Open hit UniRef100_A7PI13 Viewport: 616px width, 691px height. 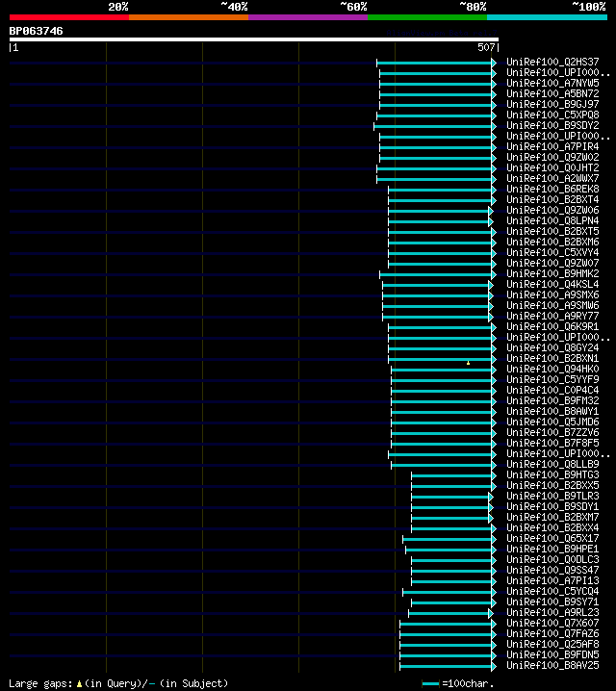click(552, 580)
